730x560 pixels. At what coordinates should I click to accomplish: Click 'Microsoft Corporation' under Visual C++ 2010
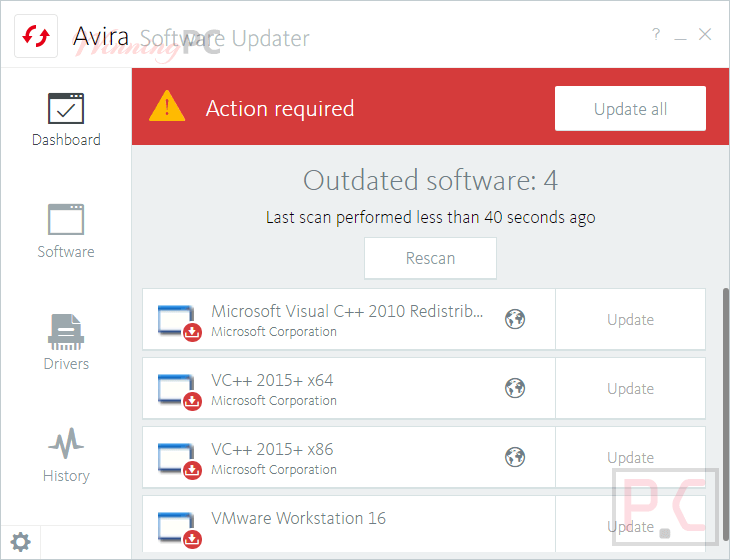coord(274,331)
